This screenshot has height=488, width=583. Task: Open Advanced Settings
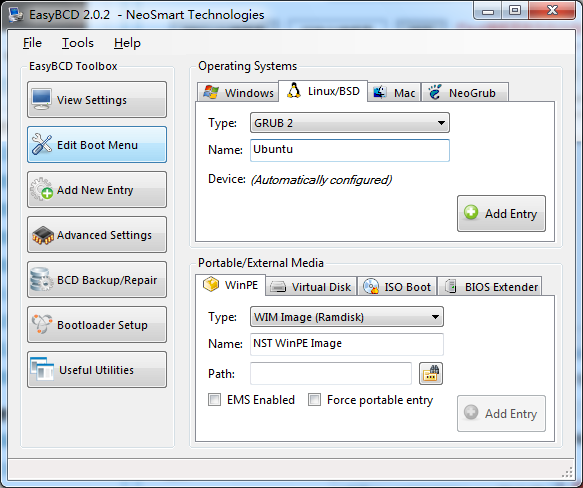point(97,235)
